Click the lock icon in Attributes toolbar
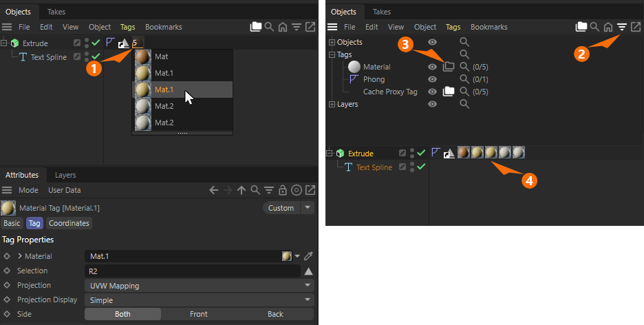Viewport: 644px width, 325px height. 283,190
